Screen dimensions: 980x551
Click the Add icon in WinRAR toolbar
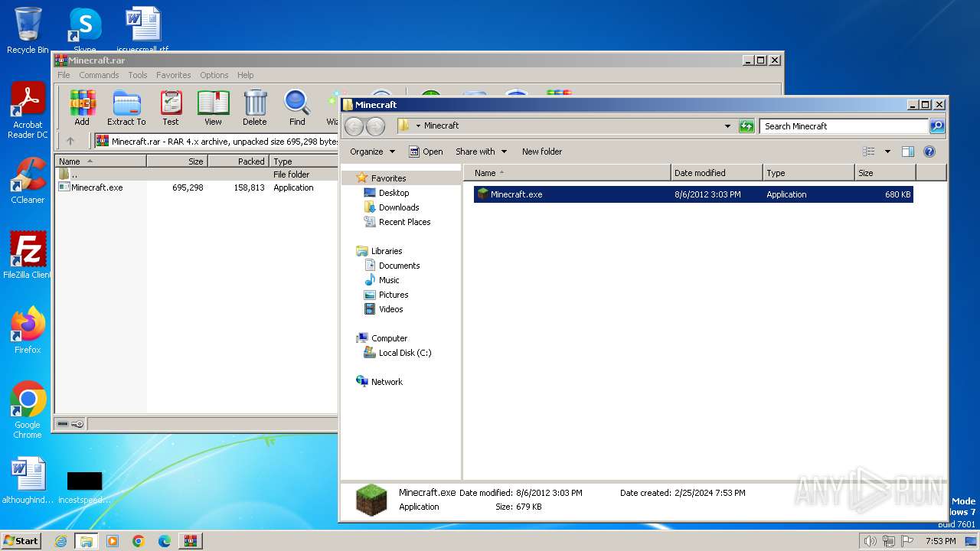82,108
